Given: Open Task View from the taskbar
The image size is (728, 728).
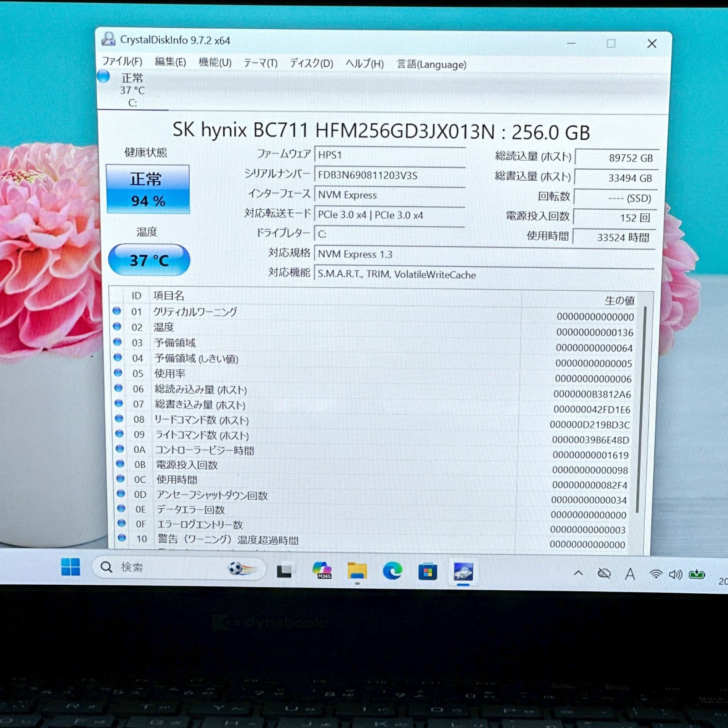Looking at the screenshot, I should [x=285, y=571].
